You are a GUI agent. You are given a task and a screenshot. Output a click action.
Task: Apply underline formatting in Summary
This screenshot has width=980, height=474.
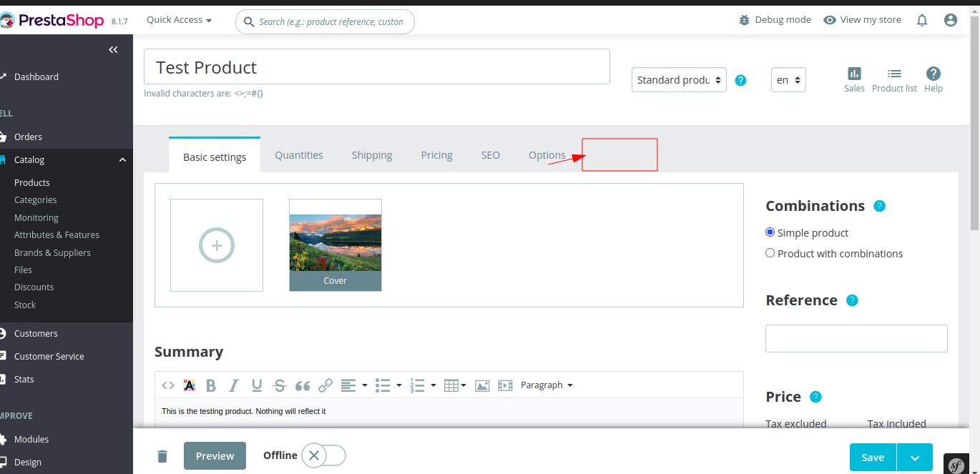click(x=257, y=385)
